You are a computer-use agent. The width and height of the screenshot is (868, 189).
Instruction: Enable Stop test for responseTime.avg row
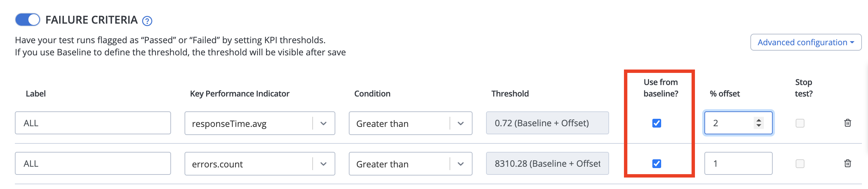click(800, 123)
